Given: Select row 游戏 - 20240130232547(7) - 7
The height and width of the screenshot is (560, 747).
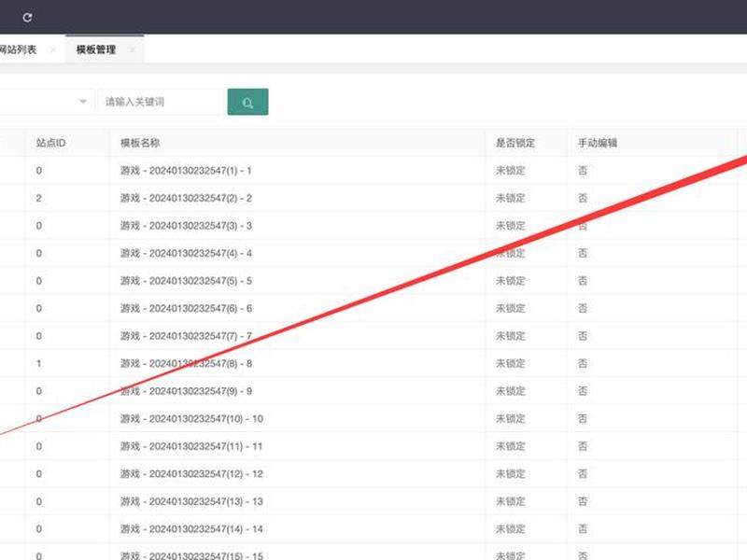Looking at the screenshot, I should click(373, 336).
